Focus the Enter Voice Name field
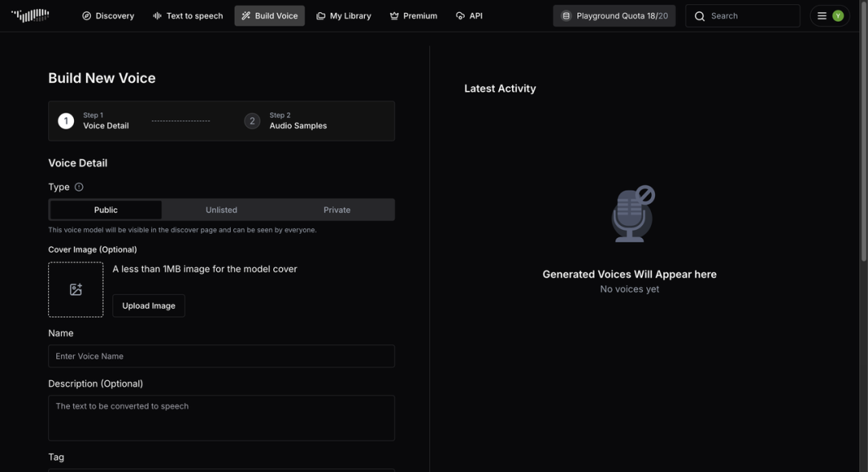The height and width of the screenshot is (472, 868). click(221, 356)
